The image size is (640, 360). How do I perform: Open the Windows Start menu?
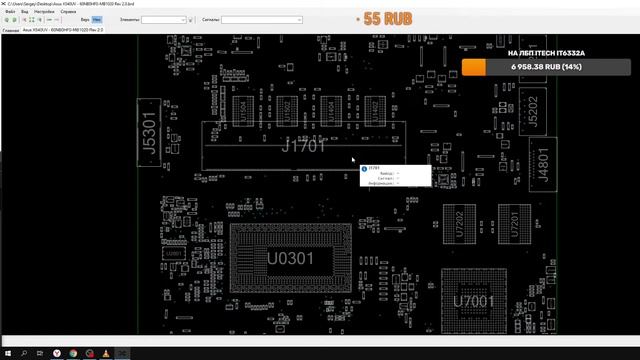(x=8, y=353)
